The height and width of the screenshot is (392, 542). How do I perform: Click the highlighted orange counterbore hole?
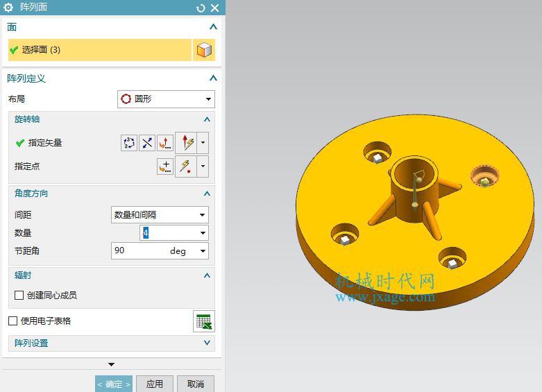click(x=485, y=176)
